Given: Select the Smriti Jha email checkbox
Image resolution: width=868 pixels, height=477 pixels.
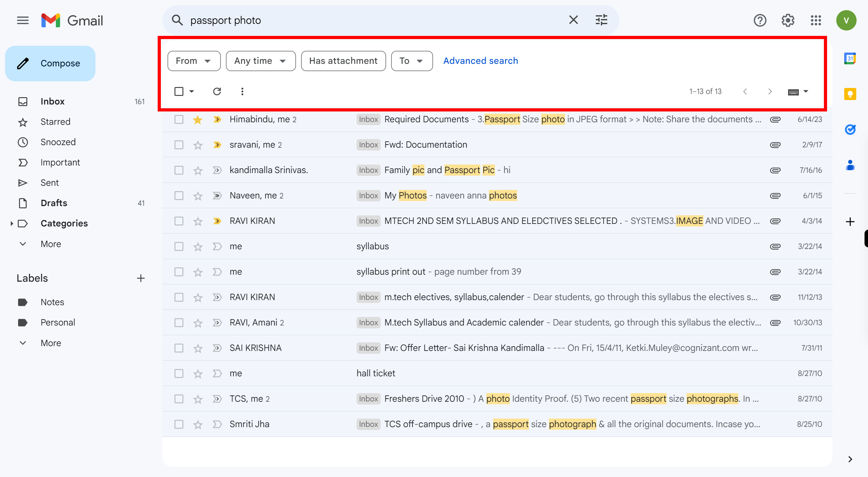Looking at the screenshot, I should click(179, 424).
